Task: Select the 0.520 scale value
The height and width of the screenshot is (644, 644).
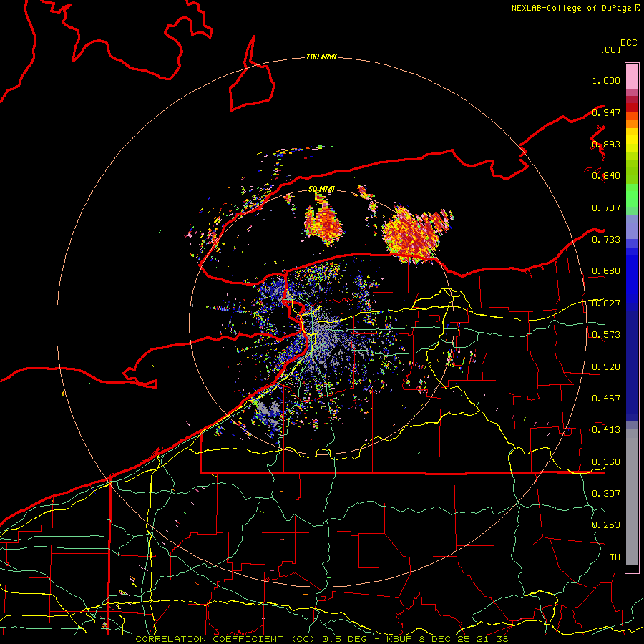Action: pyautogui.click(x=606, y=367)
